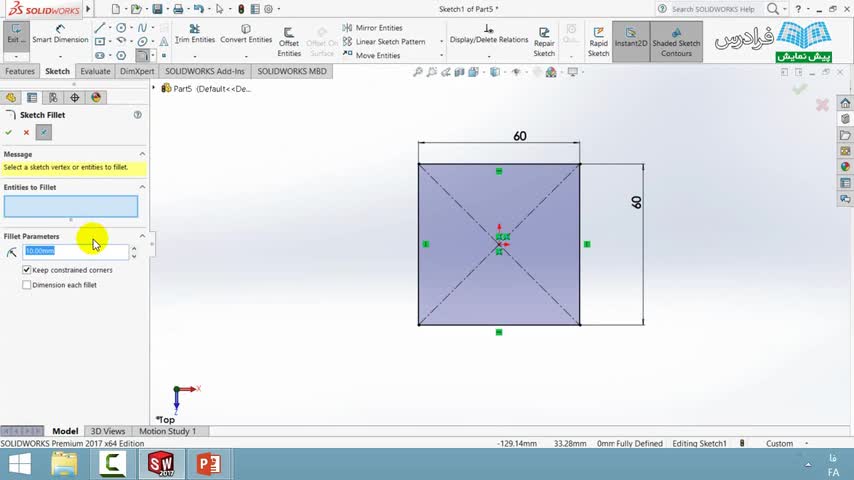Image resolution: width=854 pixels, height=480 pixels.
Task: Toggle Shaded Sketch Contours
Action: (x=676, y=41)
